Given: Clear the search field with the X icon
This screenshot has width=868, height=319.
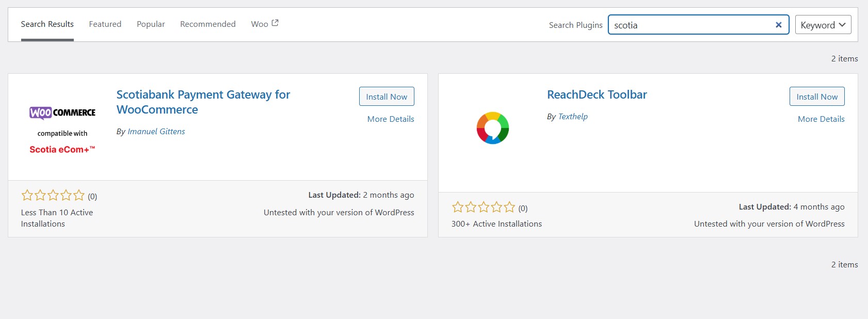Looking at the screenshot, I should coord(778,25).
